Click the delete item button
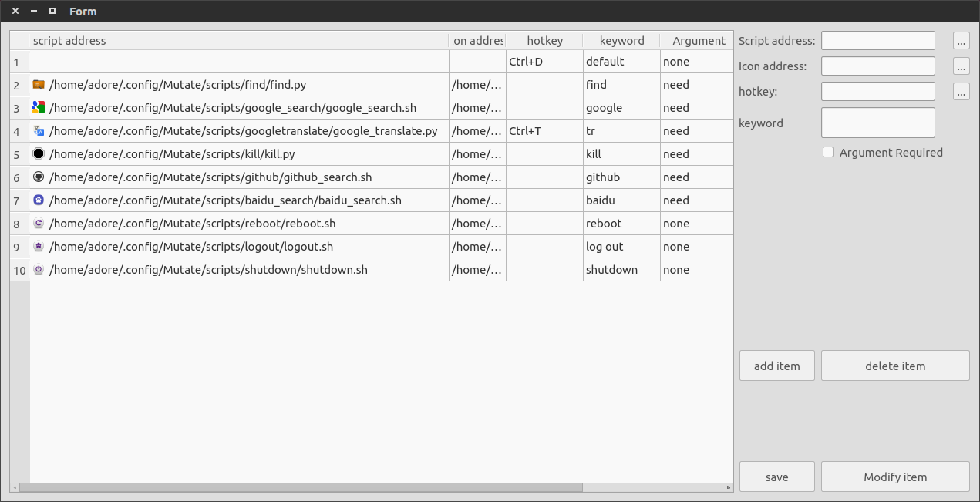Viewport: 980px width, 502px height. tap(895, 366)
